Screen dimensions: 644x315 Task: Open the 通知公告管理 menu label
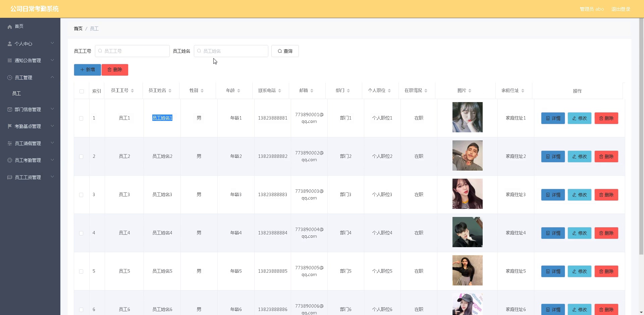coord(28,60)
